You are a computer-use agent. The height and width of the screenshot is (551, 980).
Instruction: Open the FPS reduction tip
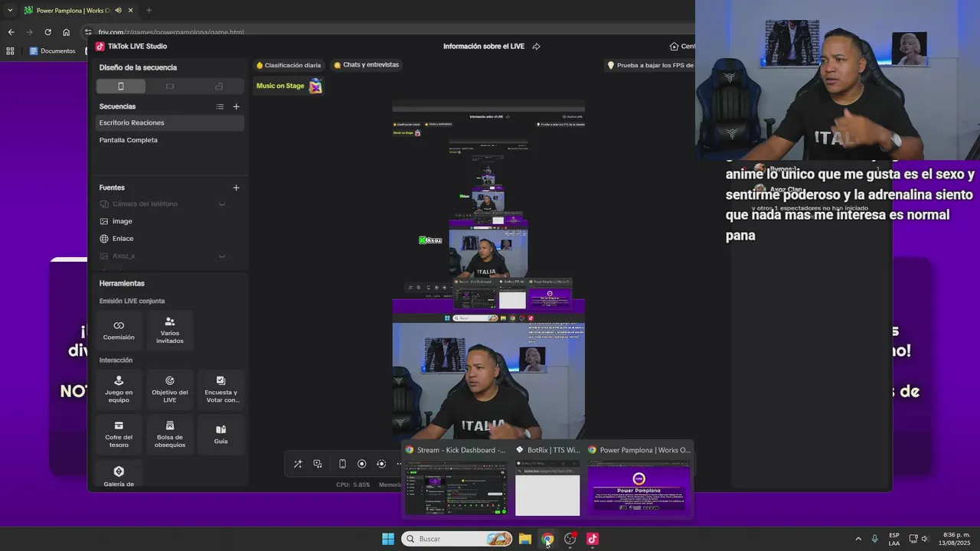click(x=651, y=65)
